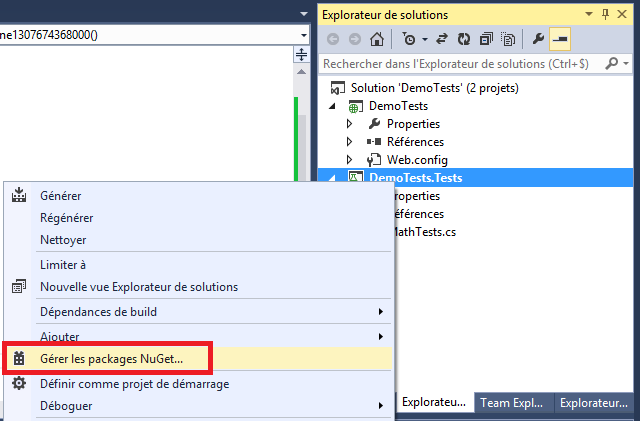Open the dropdown arrow next to the clock filter

tap(425, 39)
